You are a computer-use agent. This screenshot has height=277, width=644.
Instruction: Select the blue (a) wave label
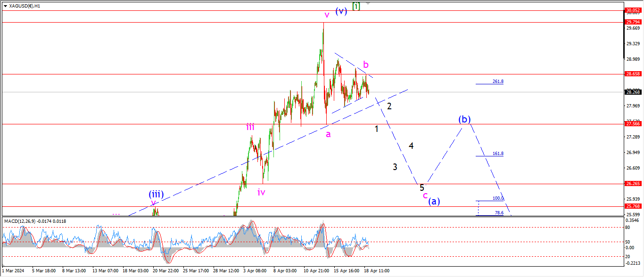tap(434, 201)
